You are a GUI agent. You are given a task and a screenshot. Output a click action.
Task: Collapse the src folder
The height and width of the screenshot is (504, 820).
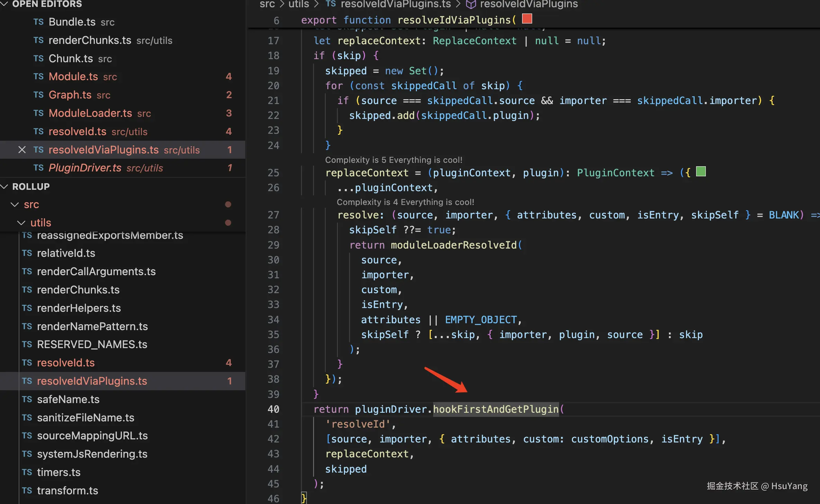[x=15, y=204]
